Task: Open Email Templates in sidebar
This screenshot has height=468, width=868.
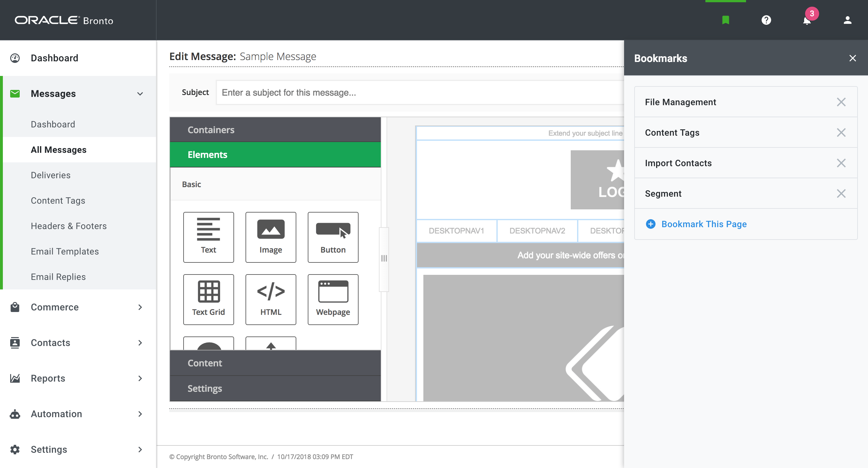Action: (65, 251)
